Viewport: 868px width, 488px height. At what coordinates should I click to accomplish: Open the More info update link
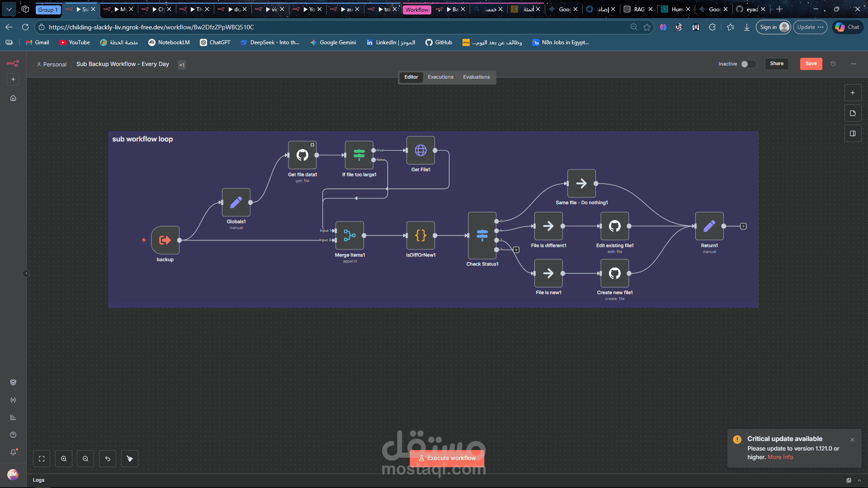780,457
